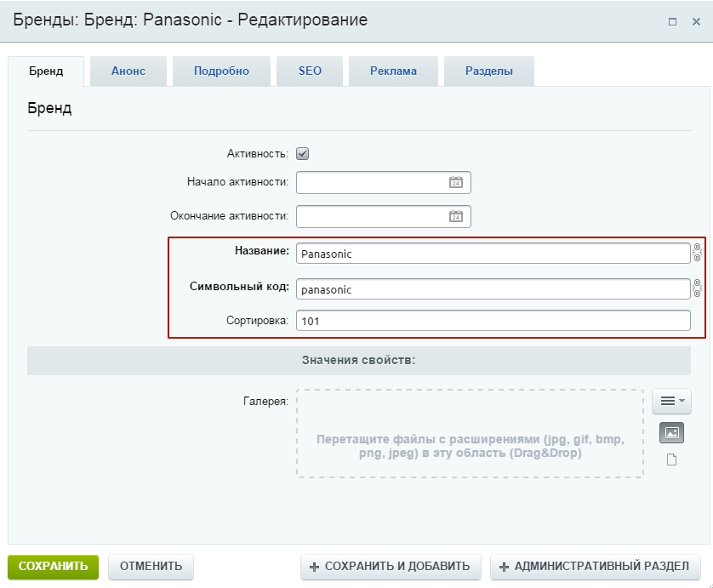
Task: Click the Галерея label
Action: click(x=265, y=401)
